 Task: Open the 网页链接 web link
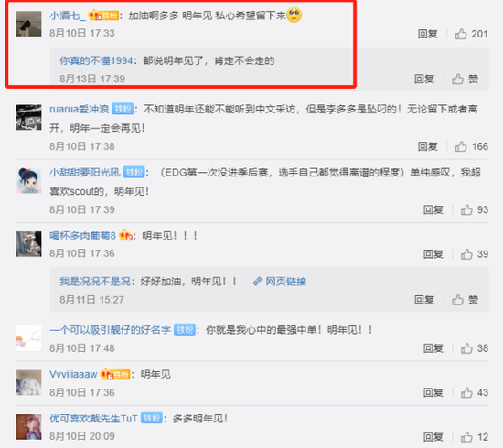(x=280, y=282)
